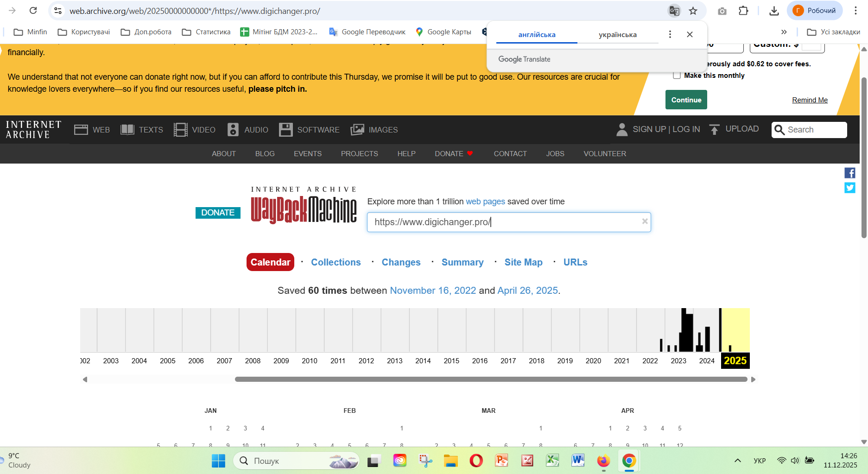Click the teal DONATE button by the Wayback logo
The height and width of the screenshot is (474, 868).
click(218, 213)
